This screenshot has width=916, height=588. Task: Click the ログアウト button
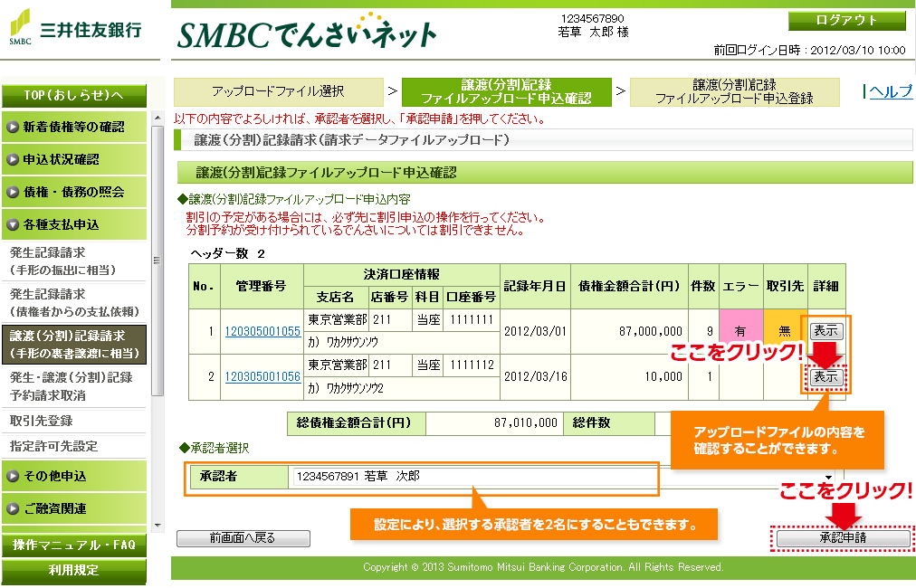pos(846,21)
